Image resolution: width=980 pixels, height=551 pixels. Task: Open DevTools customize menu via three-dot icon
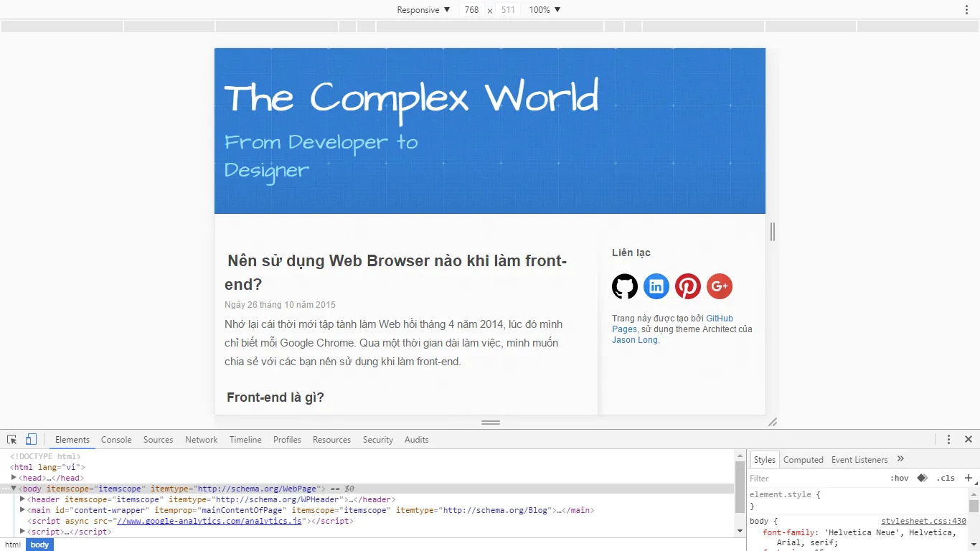[948, 438]
